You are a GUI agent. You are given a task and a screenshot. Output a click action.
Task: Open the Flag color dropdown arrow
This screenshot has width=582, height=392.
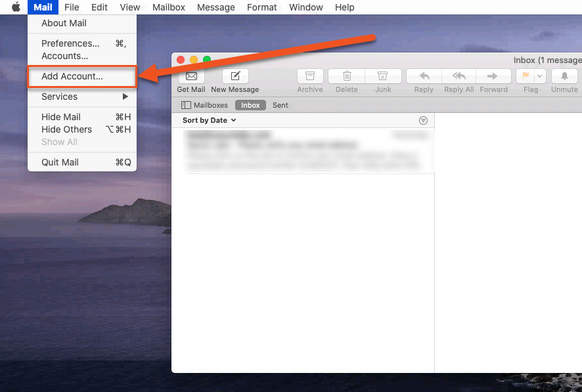(540, 76)
